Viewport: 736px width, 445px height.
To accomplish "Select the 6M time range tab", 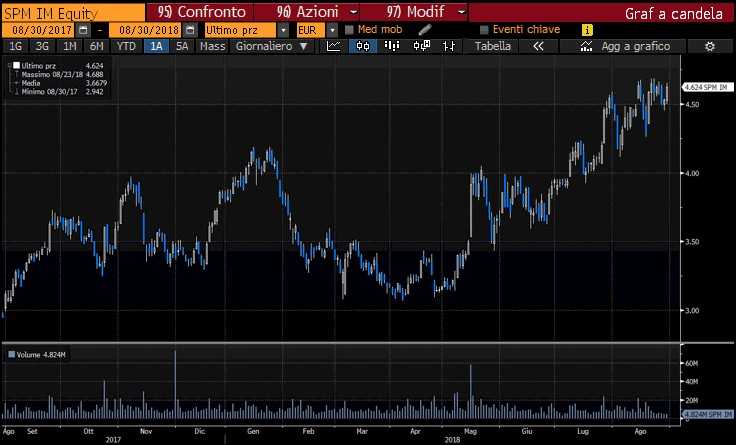I will [x=96, y=46].
